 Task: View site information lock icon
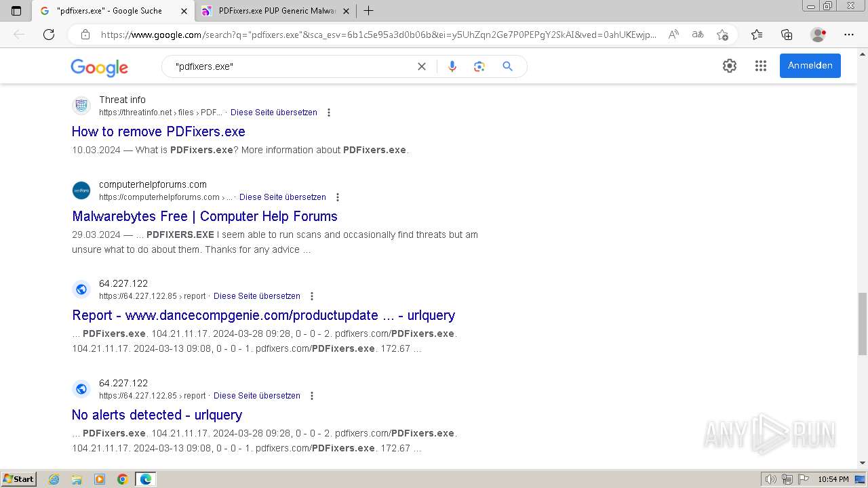85,35
